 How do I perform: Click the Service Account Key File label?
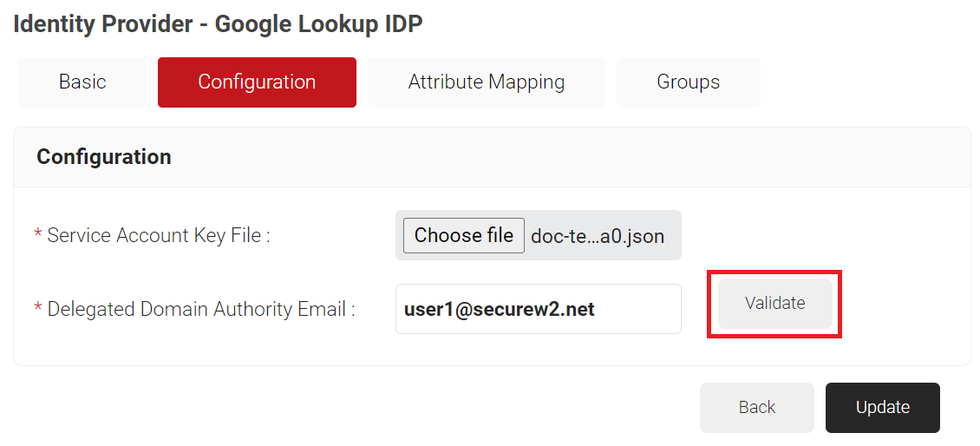159,236
